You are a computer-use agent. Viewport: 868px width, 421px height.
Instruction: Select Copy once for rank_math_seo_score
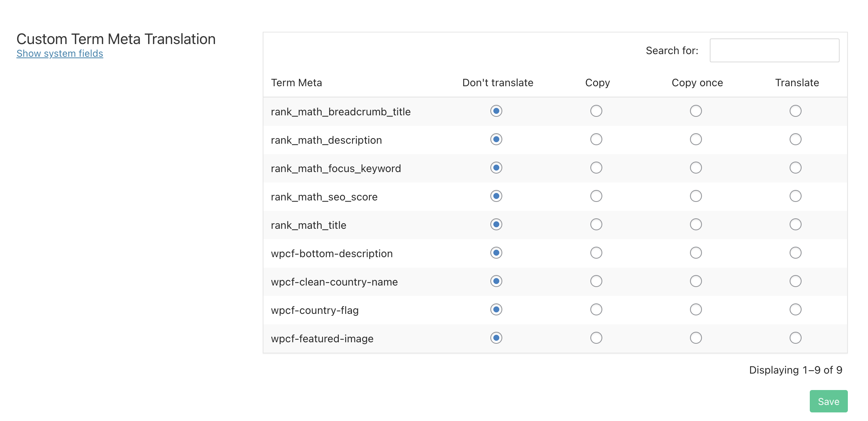696,196
